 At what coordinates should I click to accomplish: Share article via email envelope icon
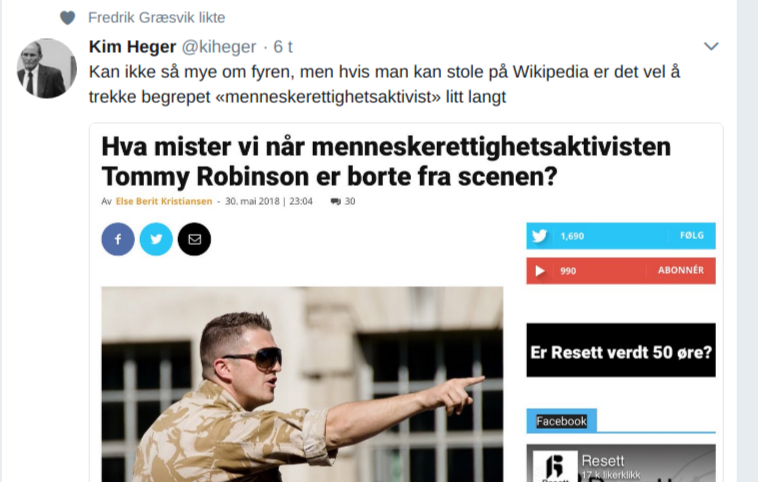coord(194,239)
